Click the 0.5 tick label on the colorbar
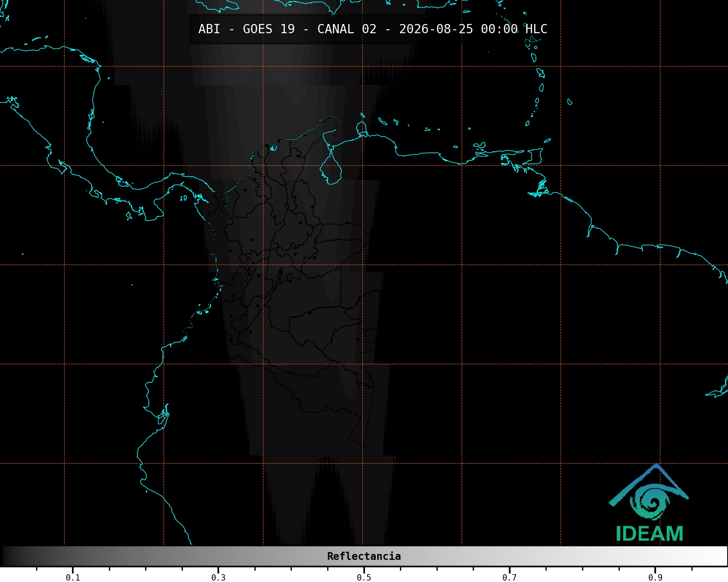 click(364, 578)
